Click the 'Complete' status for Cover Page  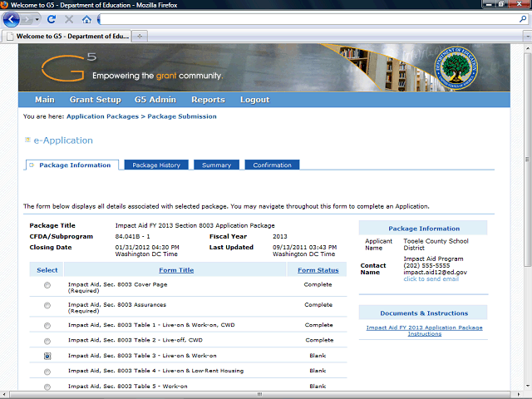click(318, 284)
